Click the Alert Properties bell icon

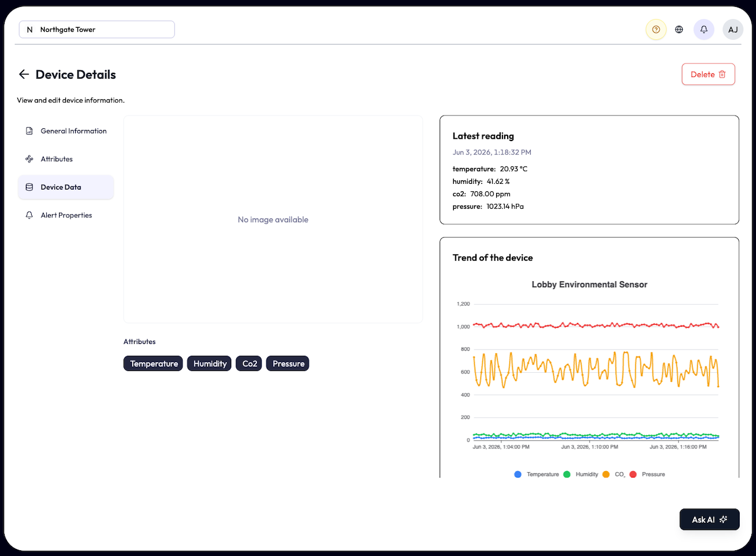pos(29,215)
